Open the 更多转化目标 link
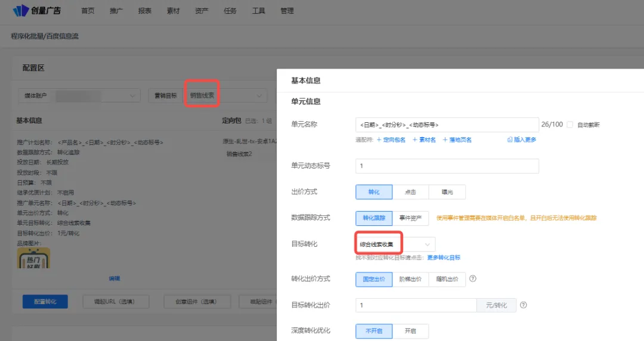The image size is (644, 341). tap(443, 258)
